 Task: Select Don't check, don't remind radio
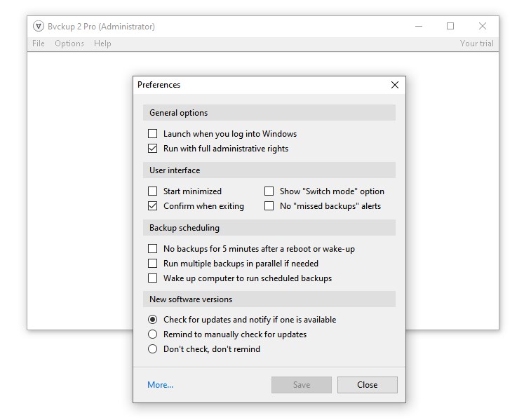(x=153, y=349)
